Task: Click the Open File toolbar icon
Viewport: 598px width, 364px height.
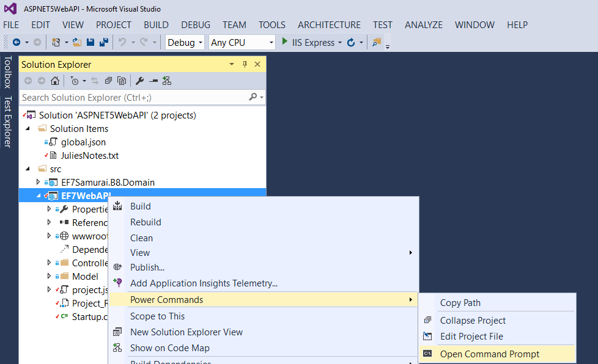Action: pos(77,42)
